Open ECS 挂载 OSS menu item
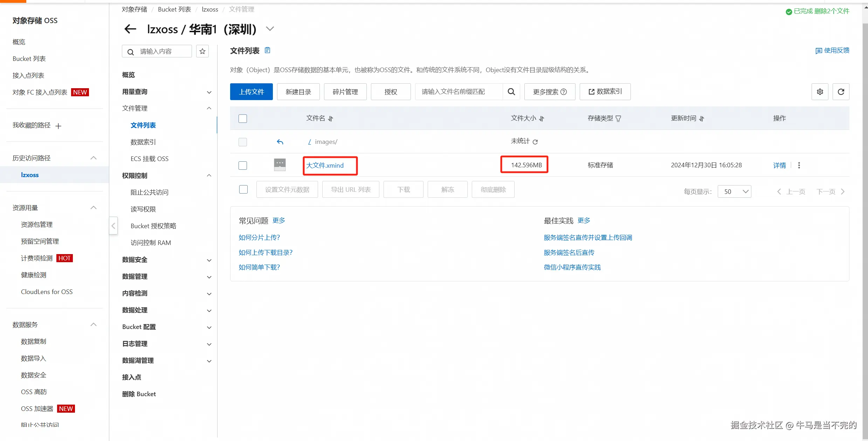The image size is (868, 441). 150,159
